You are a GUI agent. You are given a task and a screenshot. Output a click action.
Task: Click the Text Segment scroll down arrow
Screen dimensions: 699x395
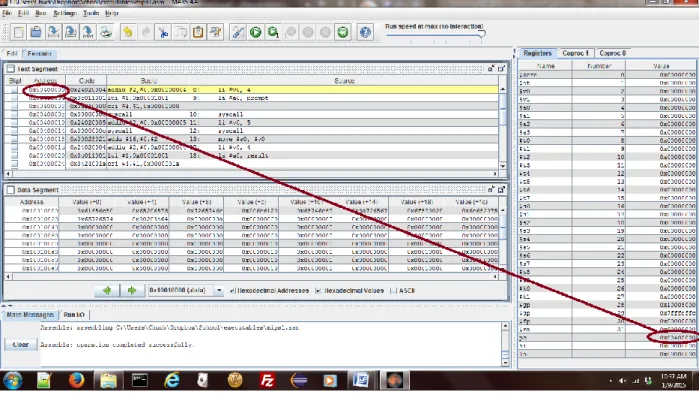[503, 166]
